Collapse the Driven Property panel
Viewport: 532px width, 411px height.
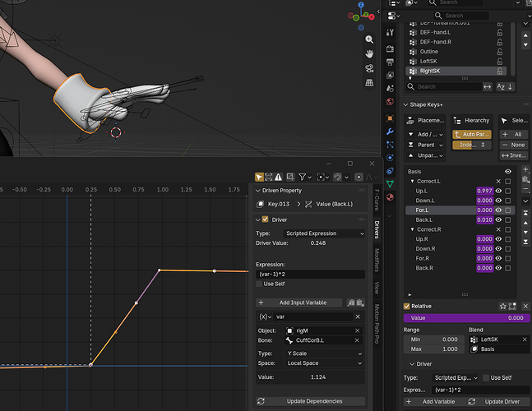tap(258, 191)
